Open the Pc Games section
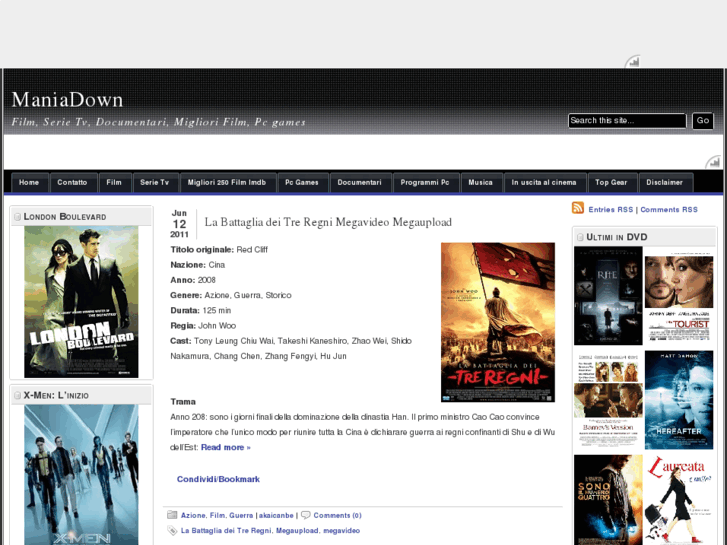 click(x=302, y=182)
